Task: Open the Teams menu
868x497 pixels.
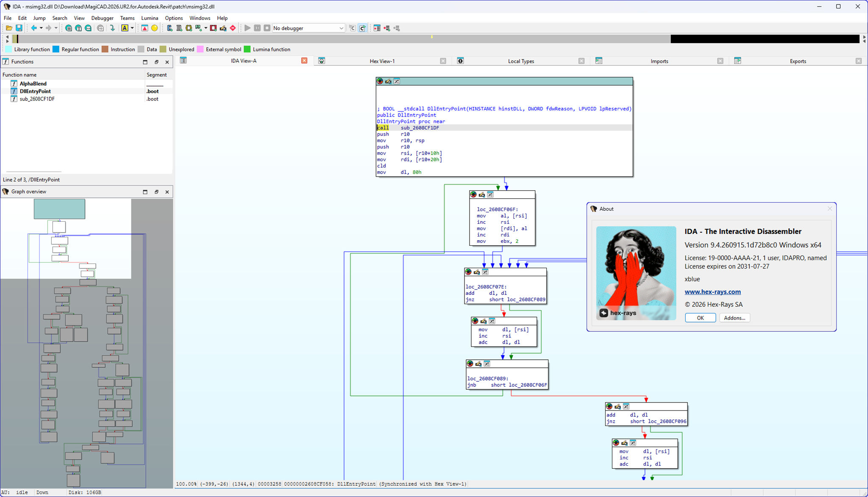Action: click(127, 18)
